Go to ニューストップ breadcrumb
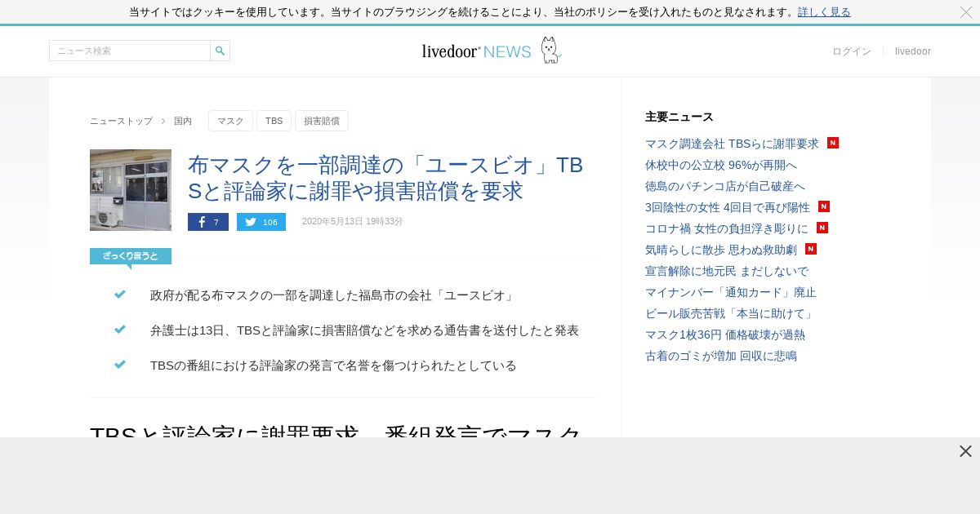980x514 pixels. [x=121, y=121]
